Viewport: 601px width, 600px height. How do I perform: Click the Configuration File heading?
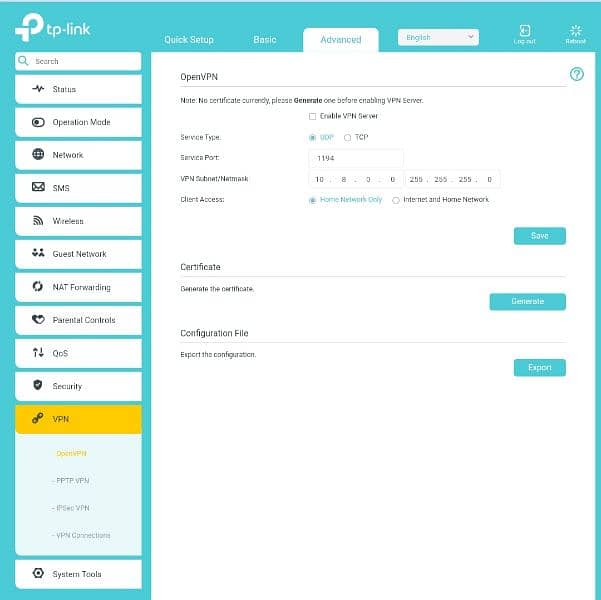(214, 333)
